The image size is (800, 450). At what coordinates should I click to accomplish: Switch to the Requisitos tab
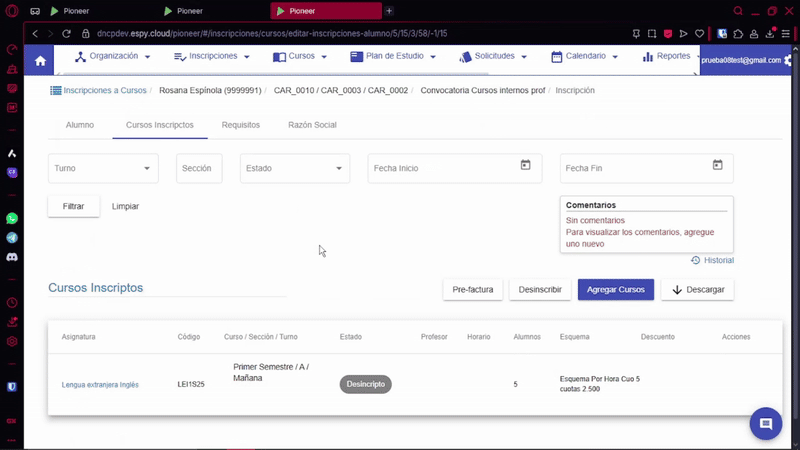[x=240, y=125]
